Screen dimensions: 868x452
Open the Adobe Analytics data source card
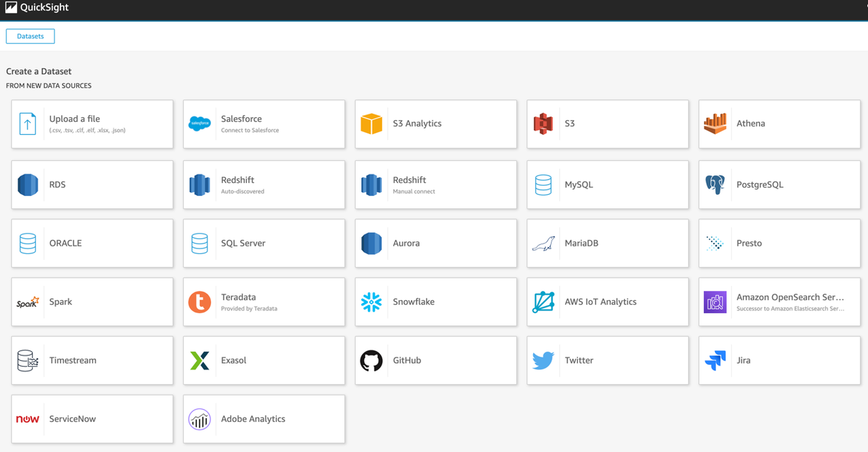click(264, 419)
